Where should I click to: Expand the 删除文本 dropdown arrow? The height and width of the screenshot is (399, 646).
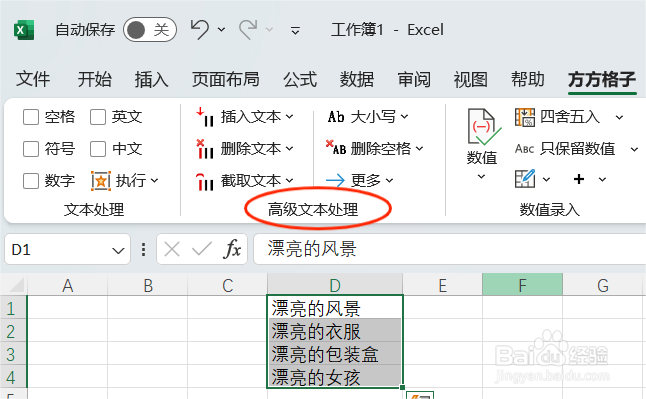tap(290, 148)
